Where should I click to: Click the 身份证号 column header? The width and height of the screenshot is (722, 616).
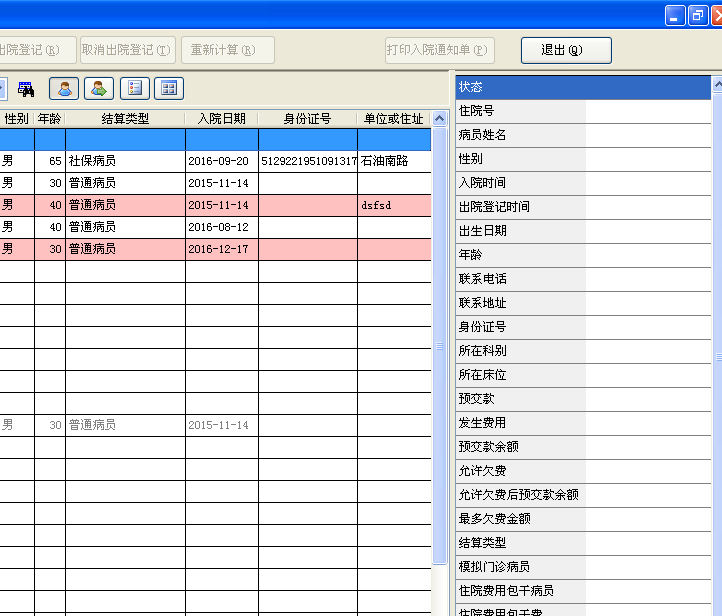point(307,119)
